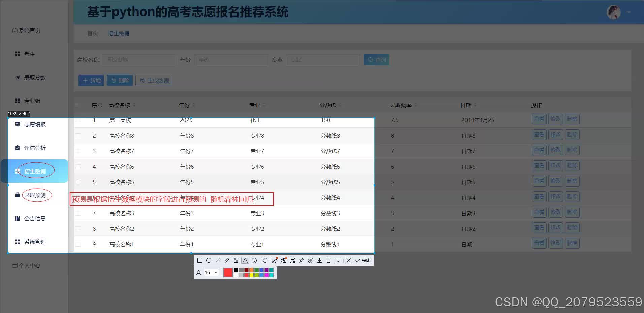Click the 查询 search button
The width and height of the screenshot is (644, 313).
click(x=377, y=60)
